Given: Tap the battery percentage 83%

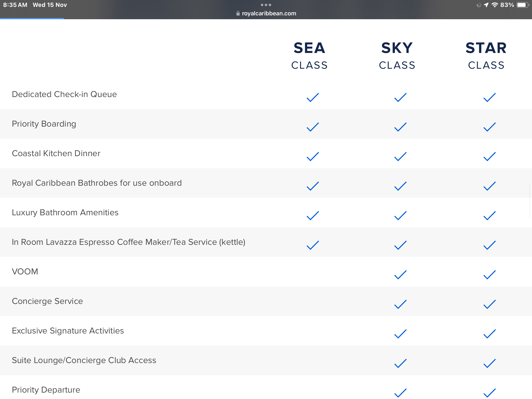Looking at the screenshot, I should pyautogui.click(x=507, y=5).
